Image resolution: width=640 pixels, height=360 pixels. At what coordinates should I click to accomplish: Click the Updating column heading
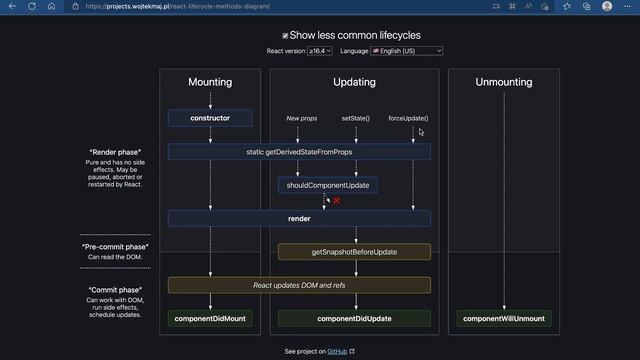[x=354, y=82]
